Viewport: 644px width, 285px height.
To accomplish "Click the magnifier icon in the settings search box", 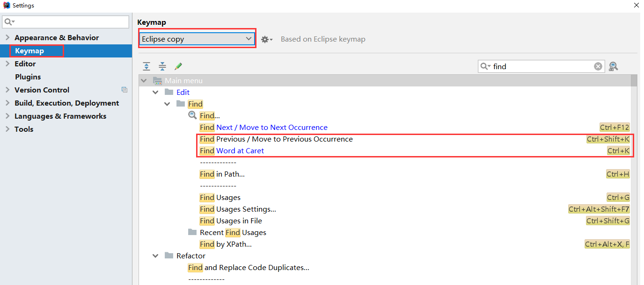I will pyautogui.click(x=10, y=22).
